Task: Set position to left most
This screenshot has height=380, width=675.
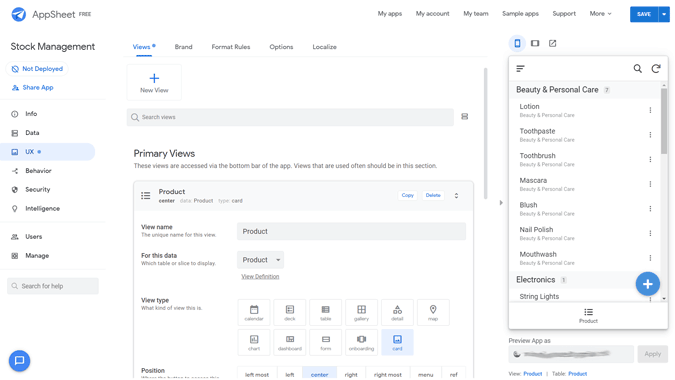Action: tap(257, 374)
